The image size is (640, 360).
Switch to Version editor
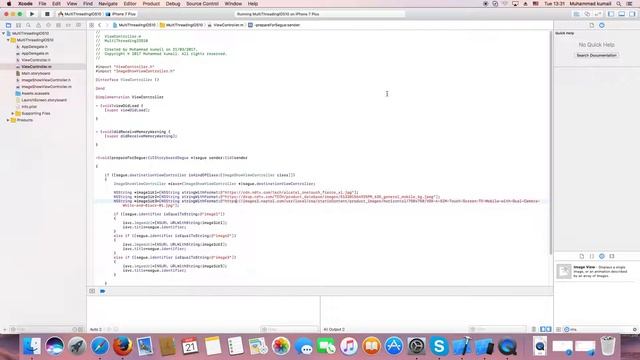tap(598, 14)
